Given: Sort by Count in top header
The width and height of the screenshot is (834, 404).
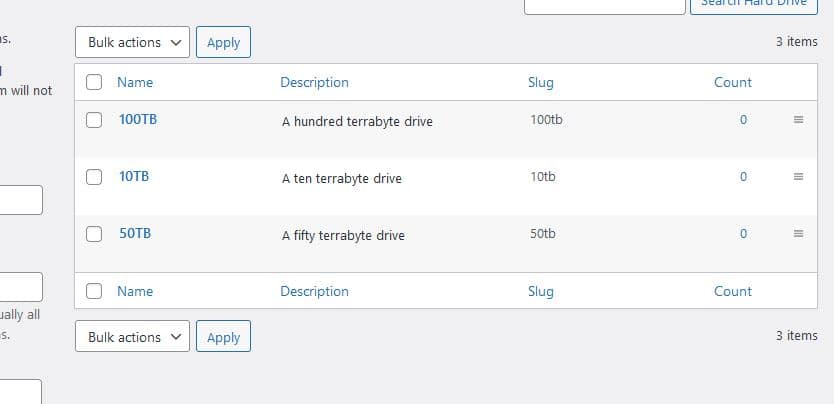Looking at the screenshot, I should point(732,82).
